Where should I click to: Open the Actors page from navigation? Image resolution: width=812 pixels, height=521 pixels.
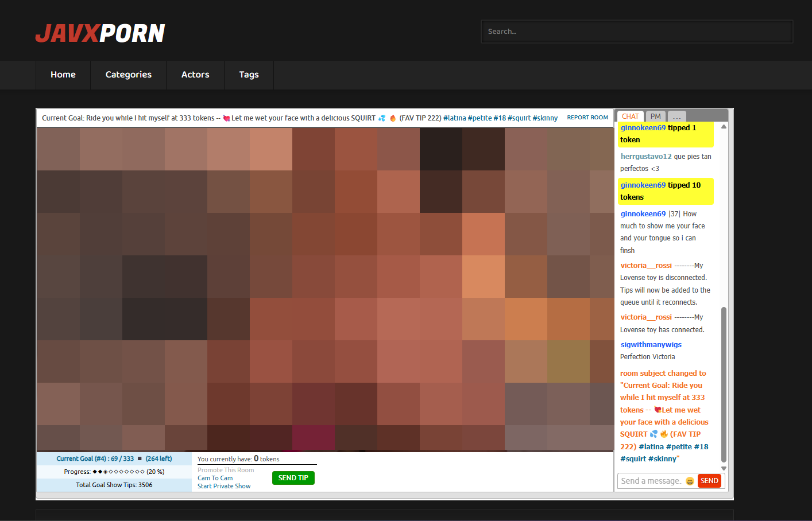coord(195,75)
